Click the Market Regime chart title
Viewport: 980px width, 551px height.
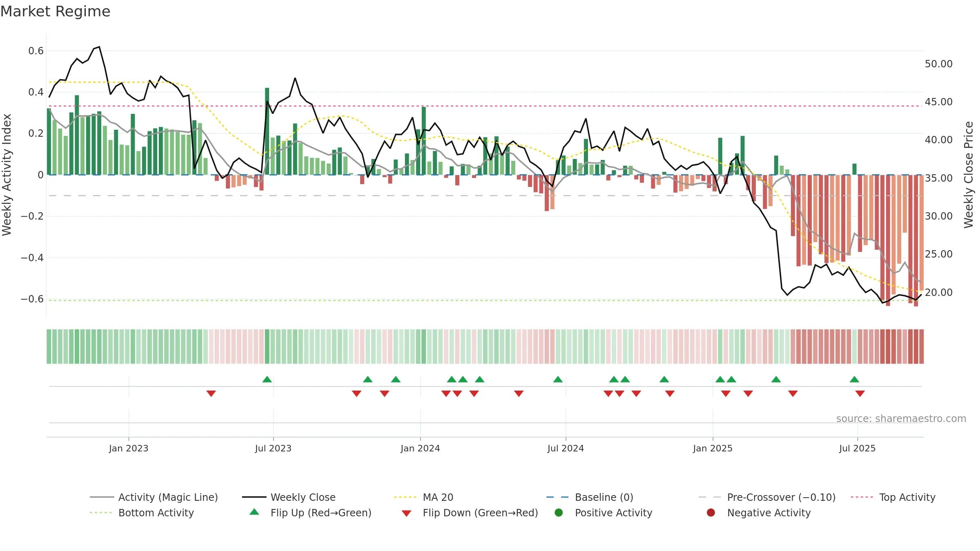point(55,11)
